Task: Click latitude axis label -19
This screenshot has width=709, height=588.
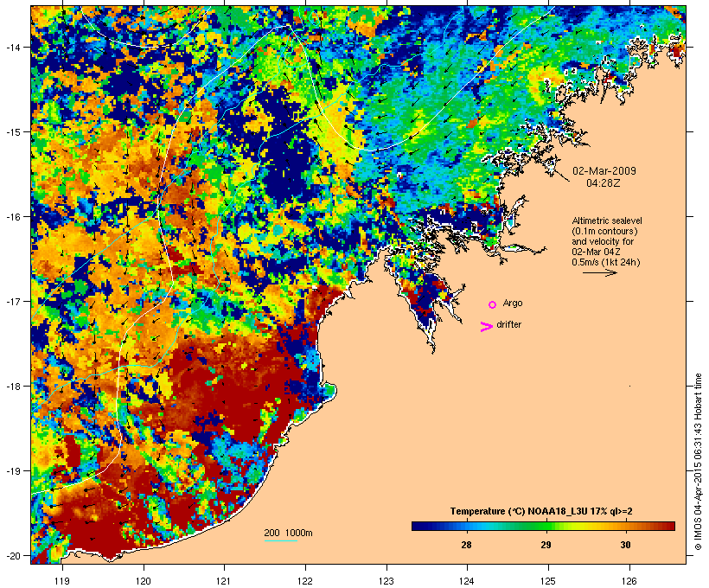Action: coord(12,471)
